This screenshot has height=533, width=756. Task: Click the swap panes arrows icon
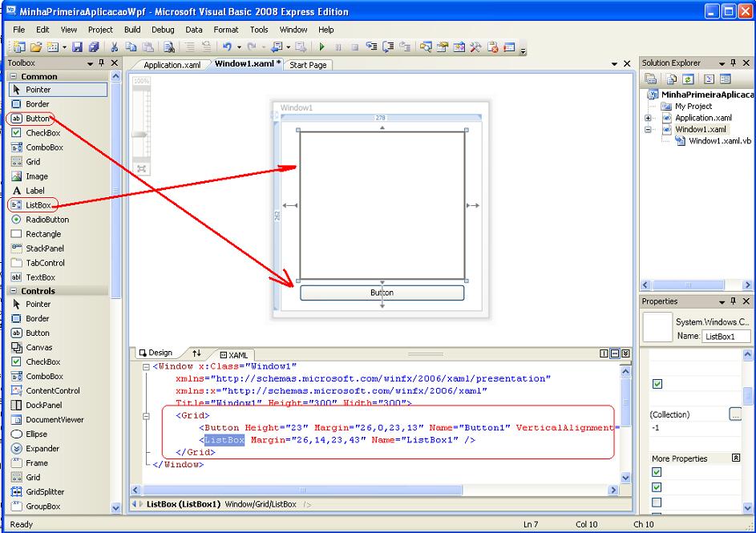pos(196,353)
